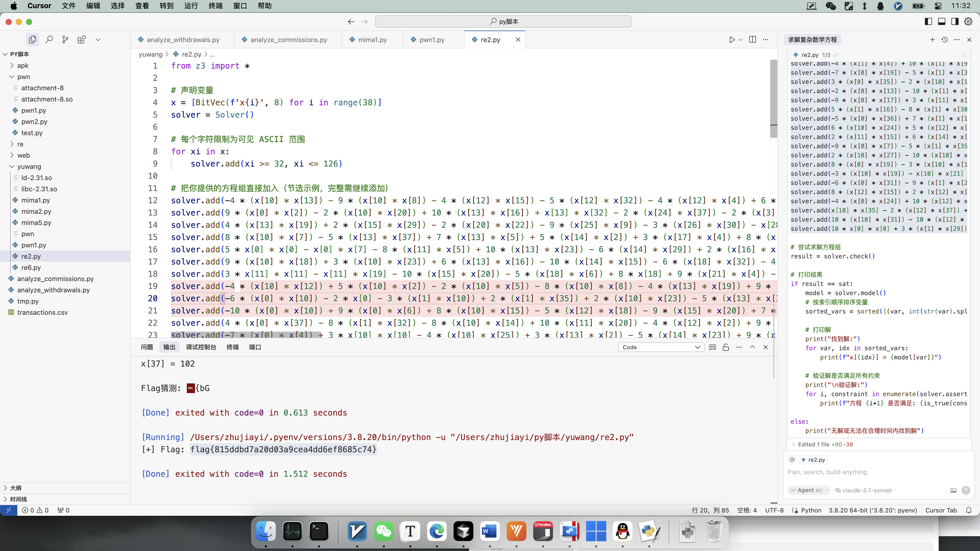The height and width of the screenshot is (551, 980).
Task: Open the claude-3.7-sonnet model picker
Action: [x=866, y=491]
